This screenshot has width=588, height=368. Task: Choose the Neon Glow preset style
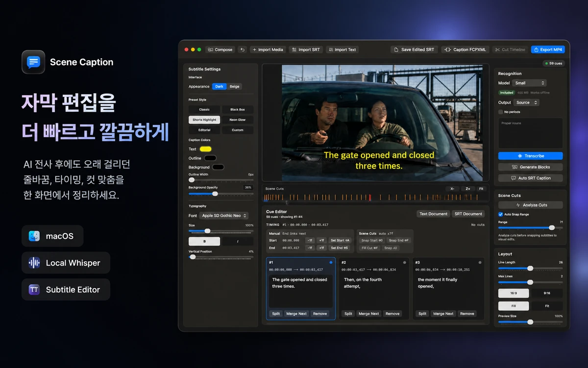click(x=238, y=120)
